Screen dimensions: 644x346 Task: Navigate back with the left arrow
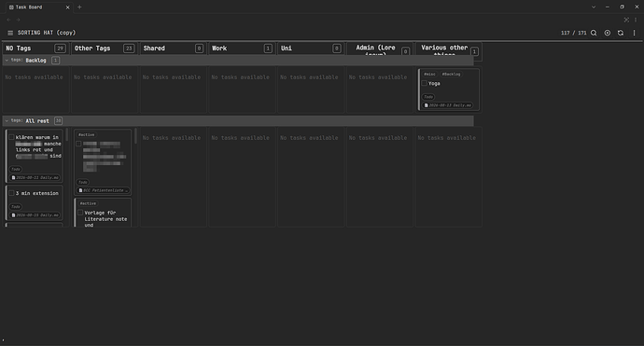point(8,20)
